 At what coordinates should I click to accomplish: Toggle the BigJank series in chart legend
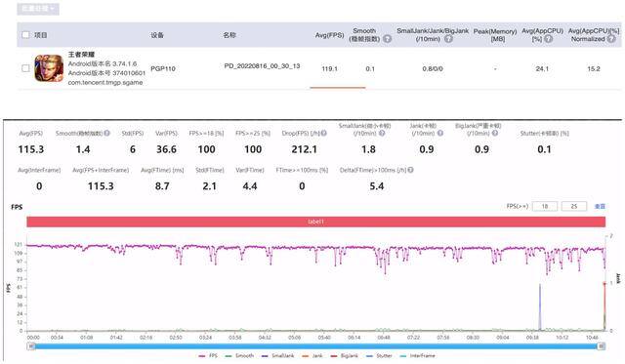tap(345, 355)
